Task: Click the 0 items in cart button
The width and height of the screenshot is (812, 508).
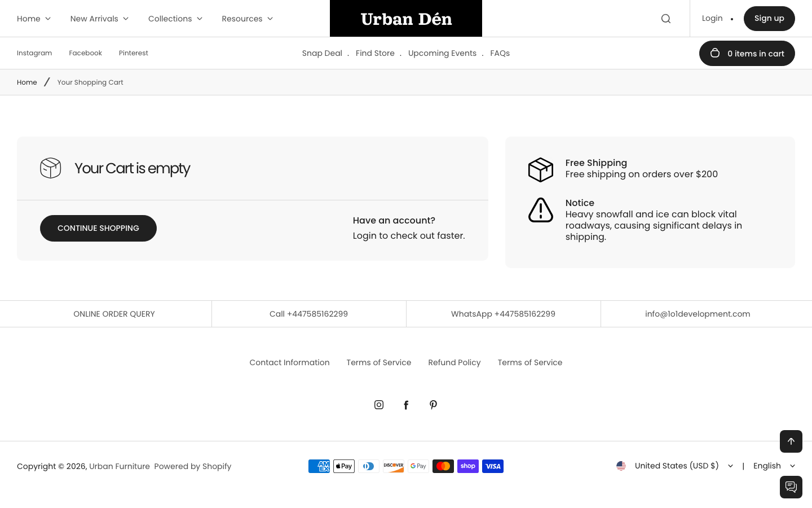Action: pos(747,53)
